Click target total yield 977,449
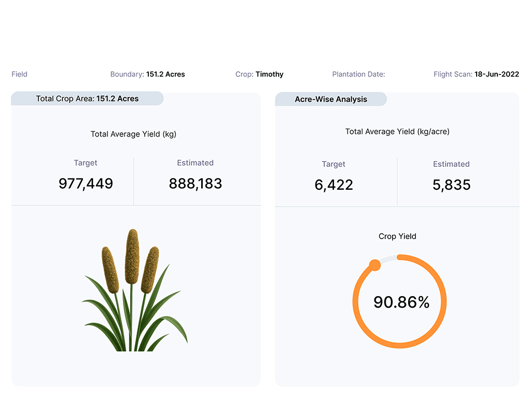 tap(86, 184)
